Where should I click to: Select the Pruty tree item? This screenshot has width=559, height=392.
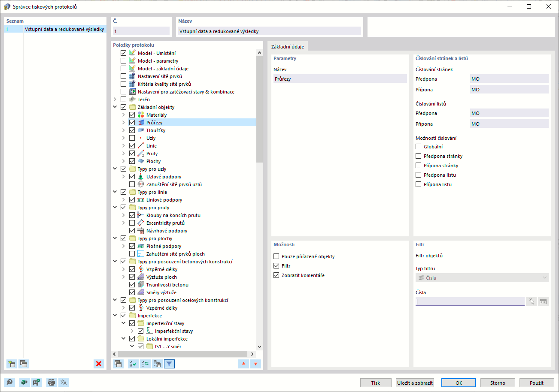point(152,154)
